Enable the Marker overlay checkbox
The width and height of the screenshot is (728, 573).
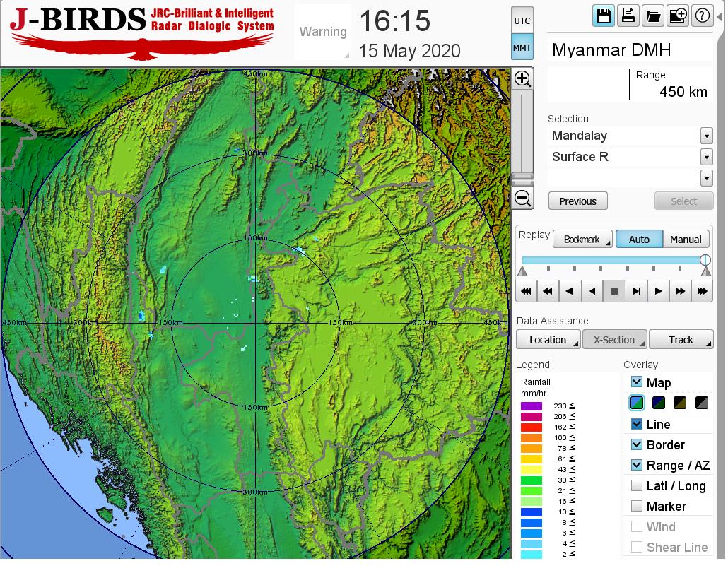[637, 506]
